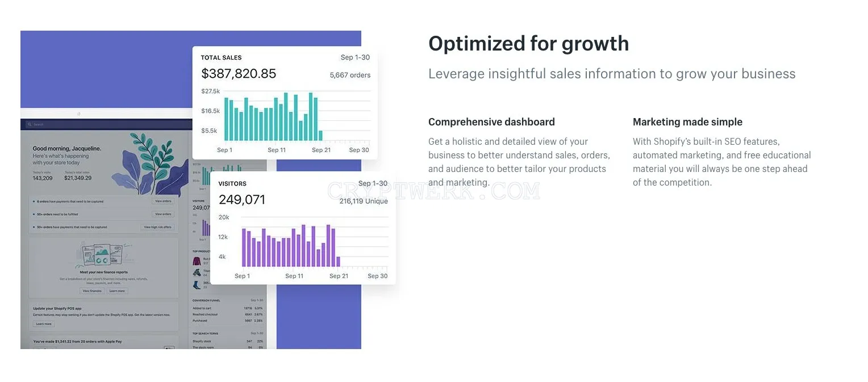868x382 pixels.
Task: Click the View finances button
Action: [x=92, y=291]
